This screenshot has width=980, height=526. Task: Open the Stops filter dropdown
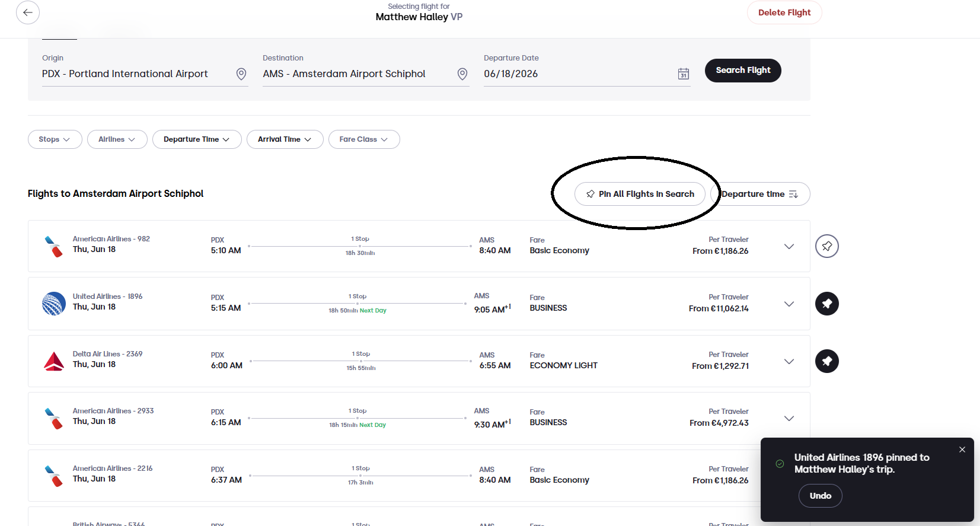[x=55, y=139]
